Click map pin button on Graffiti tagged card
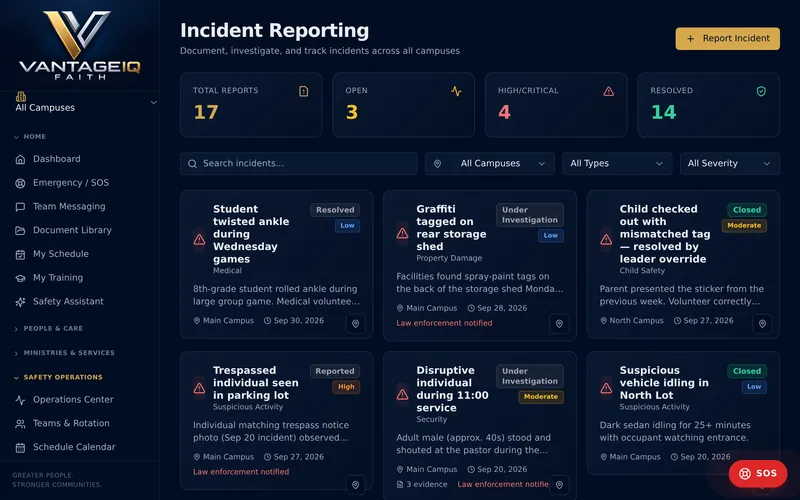The width and height of the screenshot is (800, 500). coord(559,323)
